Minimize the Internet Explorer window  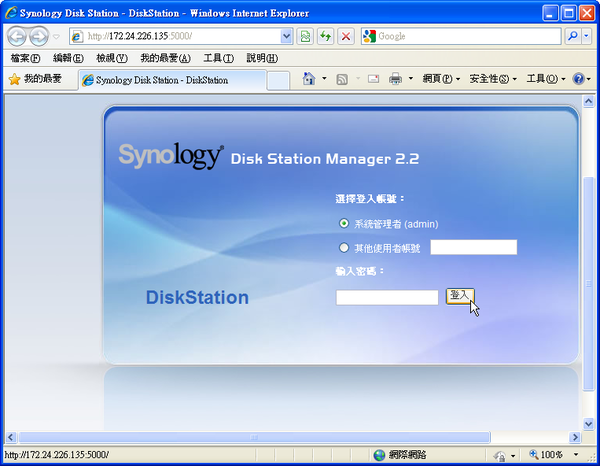[x=550, y=13]
